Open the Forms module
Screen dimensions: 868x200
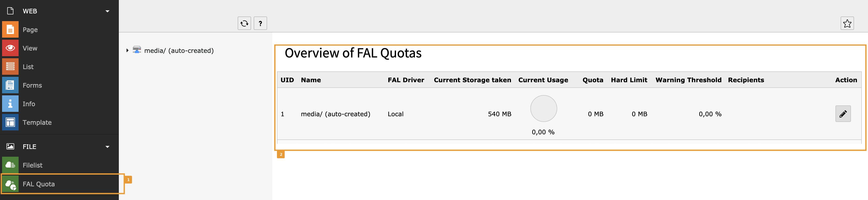tap(32, 85)
